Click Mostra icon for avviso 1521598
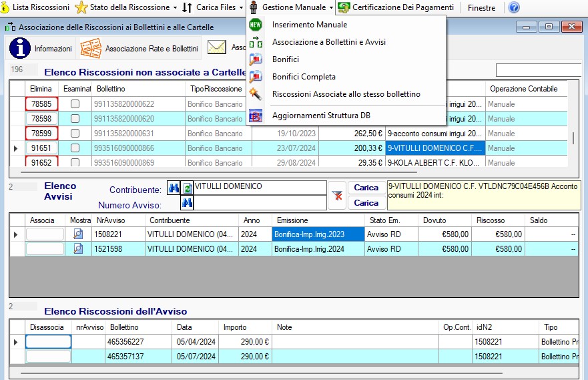 pos(79,248)
